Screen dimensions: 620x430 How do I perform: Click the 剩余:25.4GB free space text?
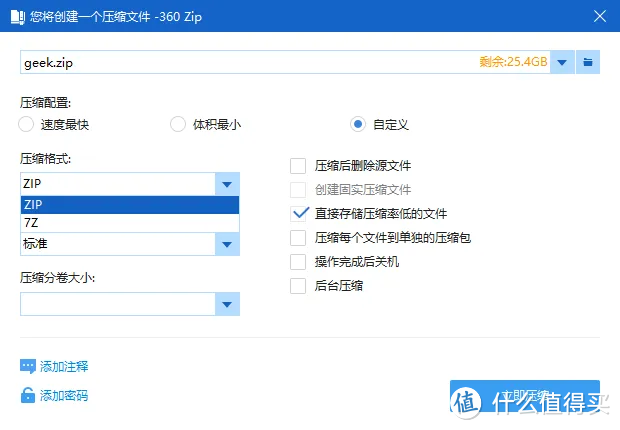point(513,62)
